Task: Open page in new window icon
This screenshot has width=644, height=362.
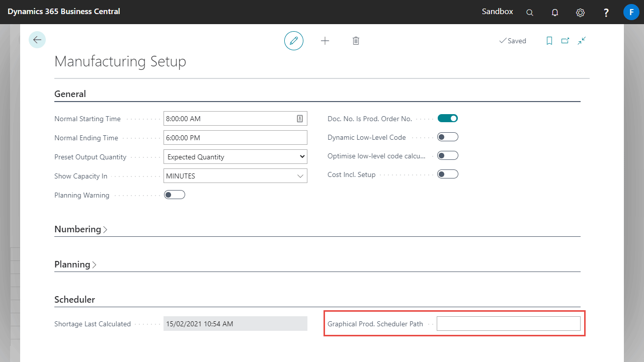Action: (565, 41)
